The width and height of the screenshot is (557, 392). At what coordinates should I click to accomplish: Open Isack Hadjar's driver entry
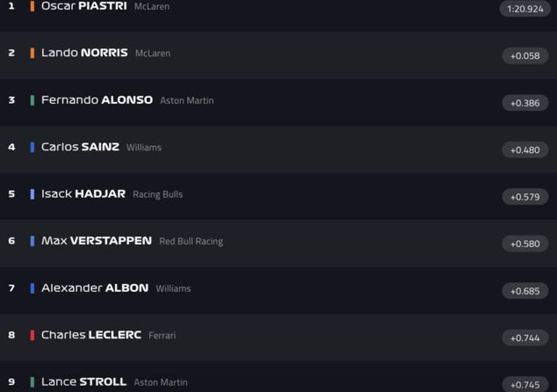tap(83, 194)
